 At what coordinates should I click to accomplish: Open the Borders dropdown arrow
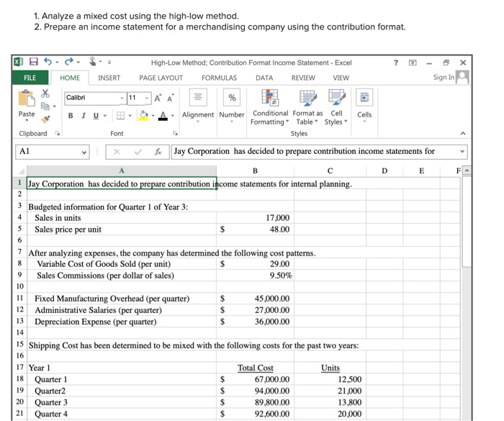[130, 116]
